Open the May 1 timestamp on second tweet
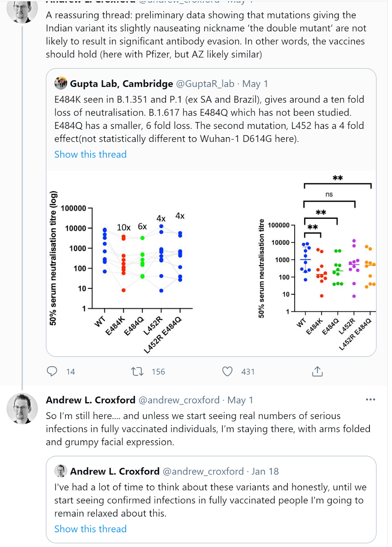Image resolution: width=392 pixels, height=547 pixels. 240,400
